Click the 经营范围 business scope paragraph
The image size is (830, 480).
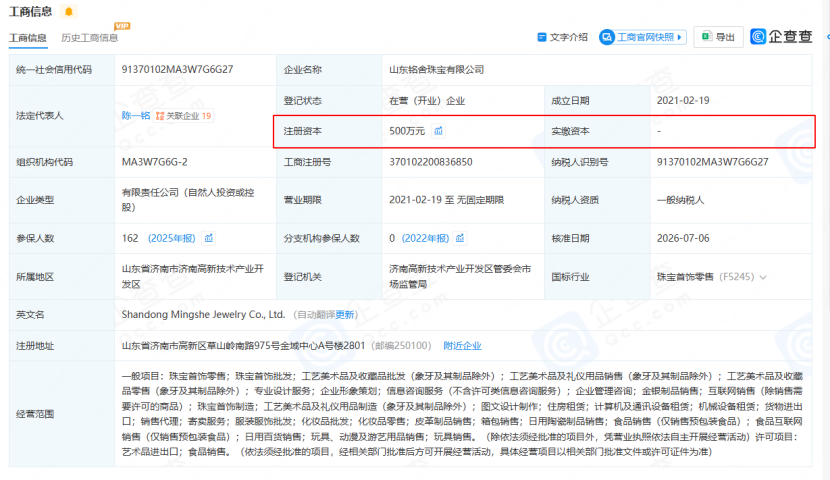[x=462, y=414]
